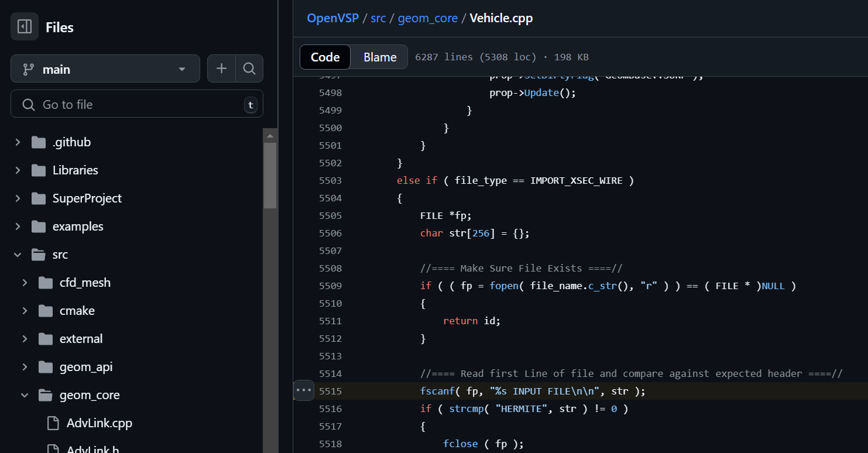Screen dimensions: 868x453
Task: Collapse the Files side panel icon
Action: point(25,26)
